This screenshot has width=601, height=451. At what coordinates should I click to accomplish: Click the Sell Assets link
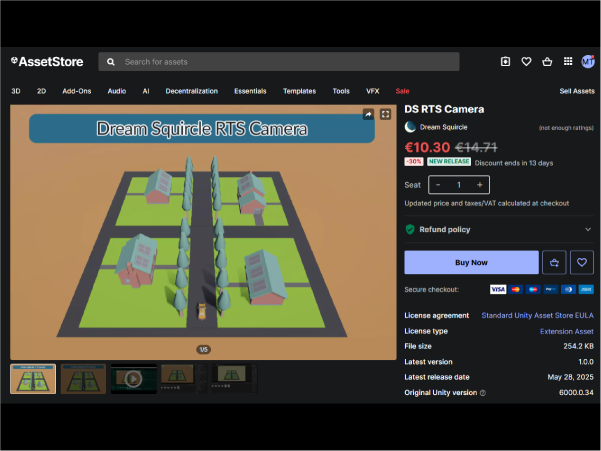[x=577, y=91]
